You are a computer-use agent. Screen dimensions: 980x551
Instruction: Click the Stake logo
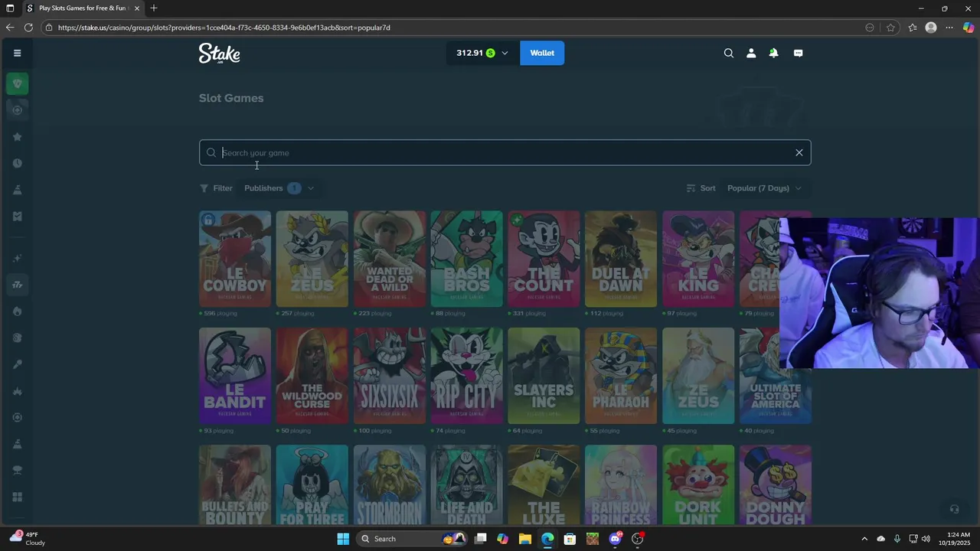pyautogui.click(x=220, y=53)
